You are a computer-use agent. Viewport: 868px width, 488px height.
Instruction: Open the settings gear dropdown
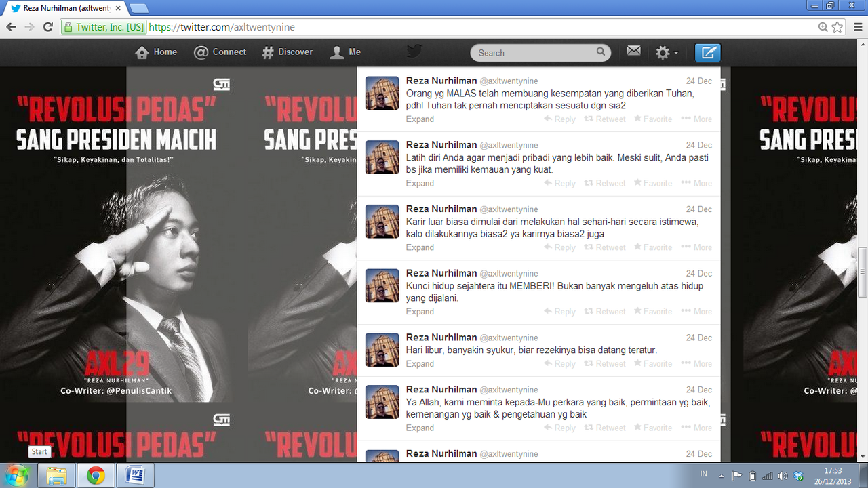[667, 52]
